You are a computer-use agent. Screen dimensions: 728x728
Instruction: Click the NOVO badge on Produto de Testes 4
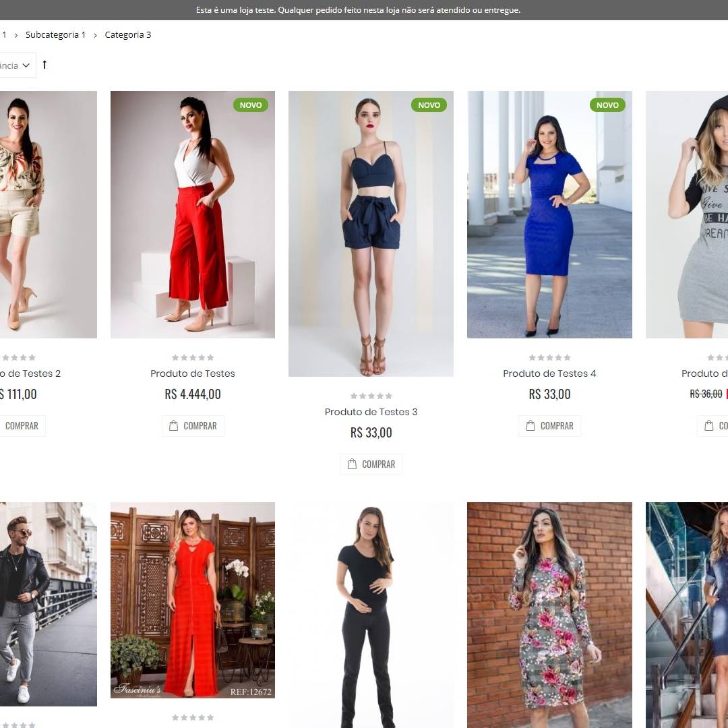coord(607,105)
